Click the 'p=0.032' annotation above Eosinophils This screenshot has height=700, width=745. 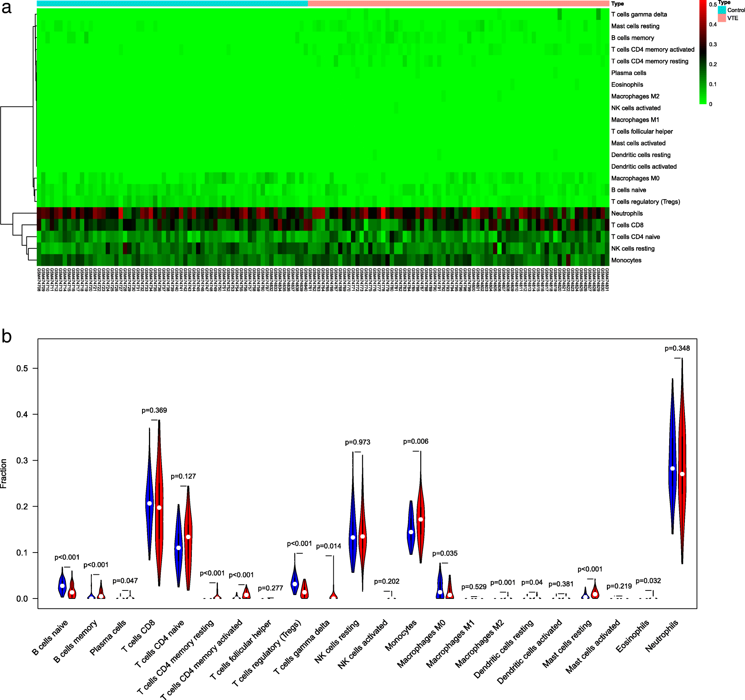coord(648,581)
